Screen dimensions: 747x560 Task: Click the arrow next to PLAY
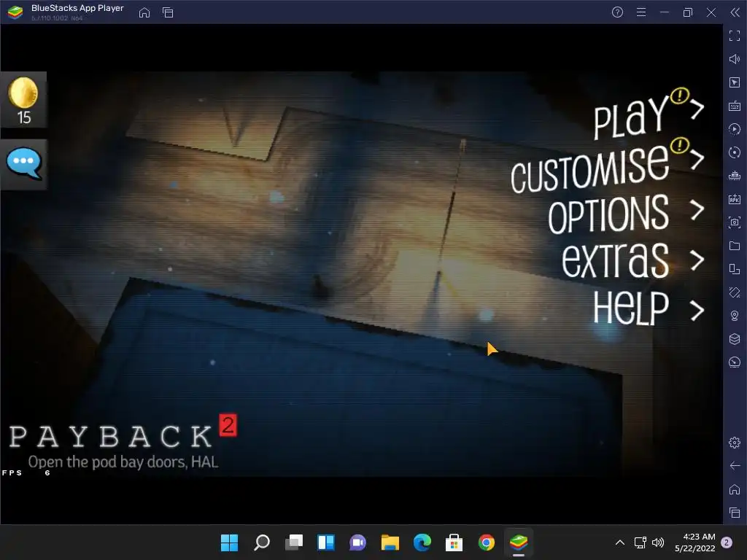(x=697, y=109)
